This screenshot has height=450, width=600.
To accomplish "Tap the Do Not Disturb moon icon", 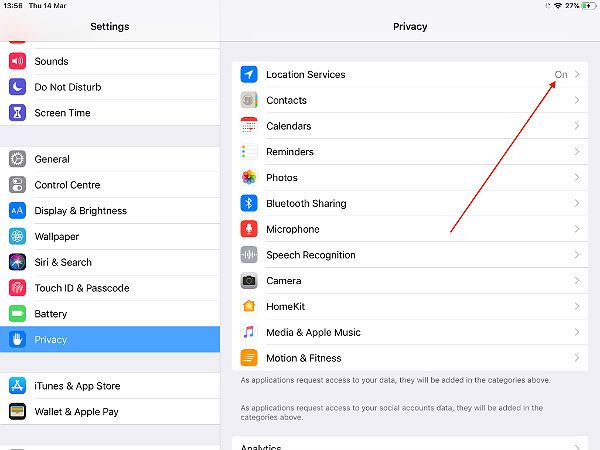I will 17,87.
